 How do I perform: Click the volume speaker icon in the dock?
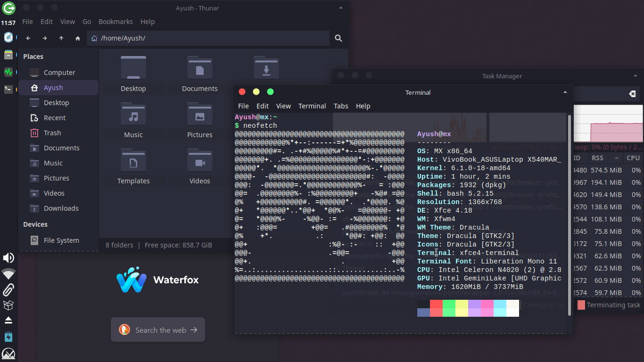(9, 258)
